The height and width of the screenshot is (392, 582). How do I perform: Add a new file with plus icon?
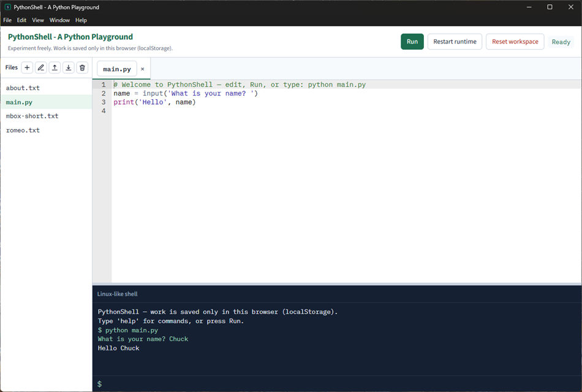pyautogui.click(x=27, y=67)
